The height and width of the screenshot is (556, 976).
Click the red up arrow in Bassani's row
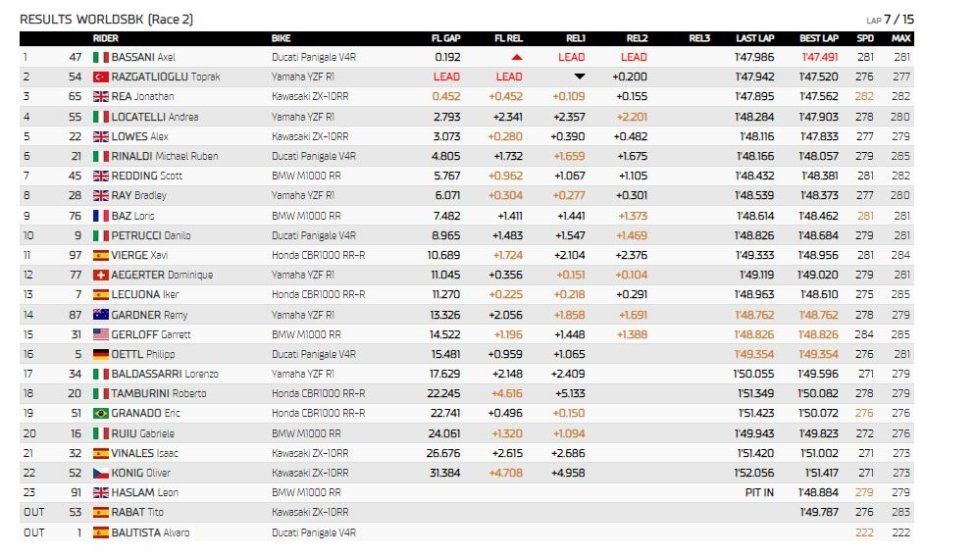tap(517, 57)
